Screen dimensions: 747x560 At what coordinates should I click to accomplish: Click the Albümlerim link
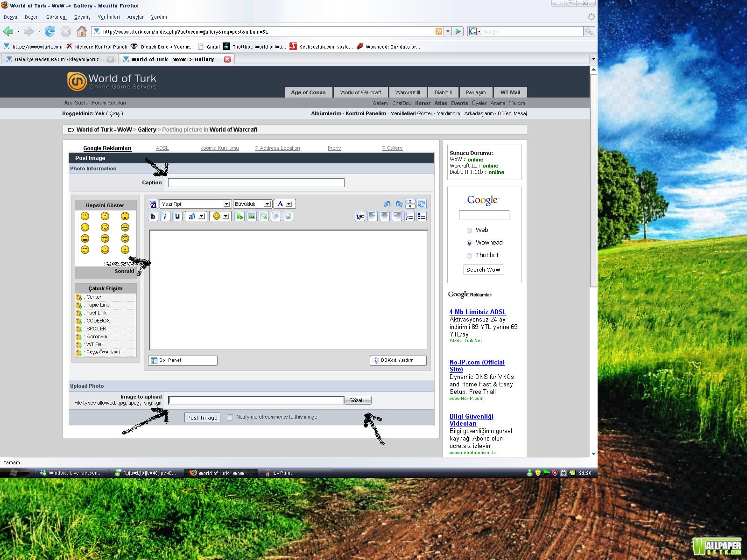[x=326, y=113]
